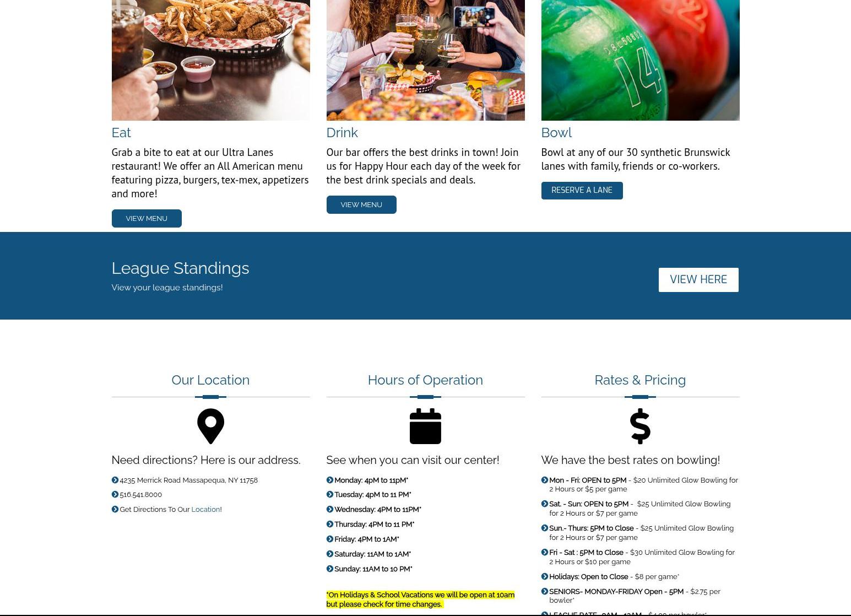Click the Drink section photo with beers

click(x=425, y=60)
